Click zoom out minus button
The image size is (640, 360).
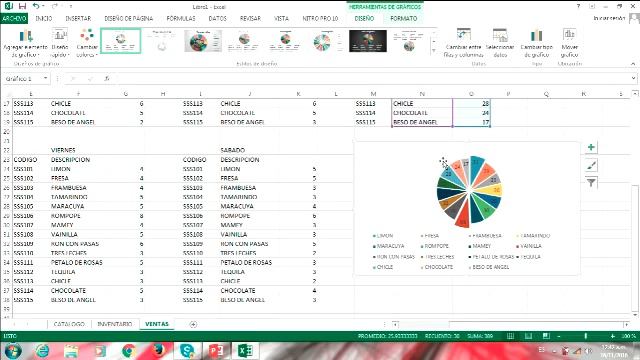[x=559, y=336]
